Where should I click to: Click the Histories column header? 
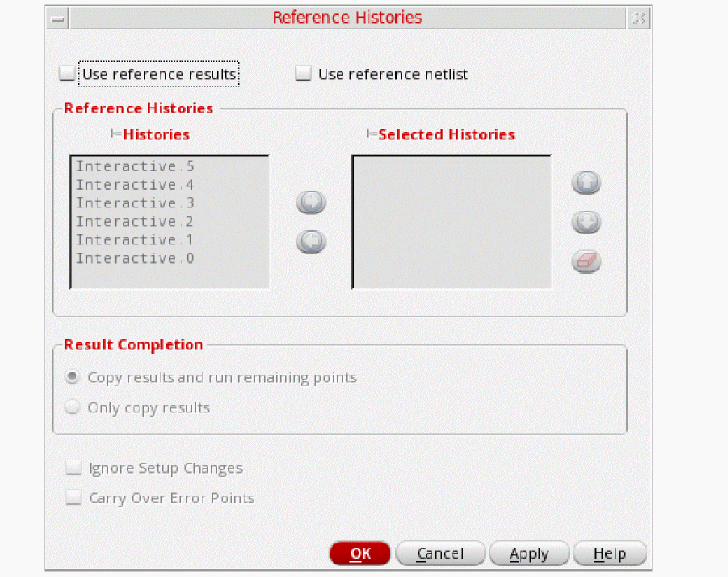point(156,134)
